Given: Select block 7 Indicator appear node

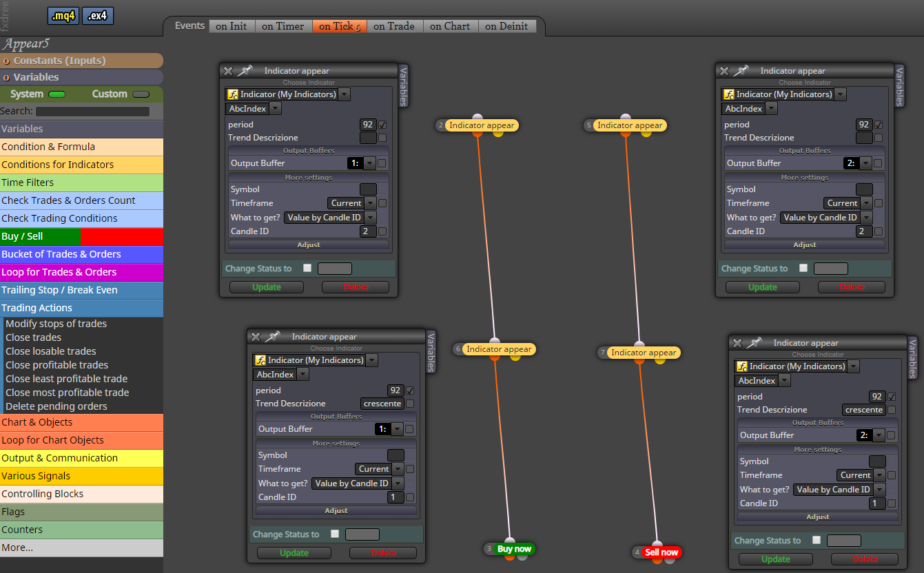Looking at the screenshot, I should (643, 353).
